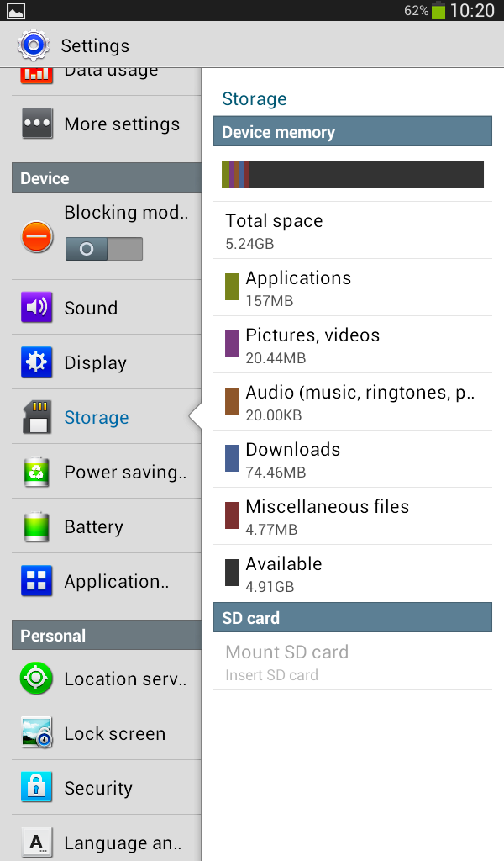The height and width of the screenshot is (861, 504).
Task: Tap the Lock screen icon
Action: coord(37,733)
